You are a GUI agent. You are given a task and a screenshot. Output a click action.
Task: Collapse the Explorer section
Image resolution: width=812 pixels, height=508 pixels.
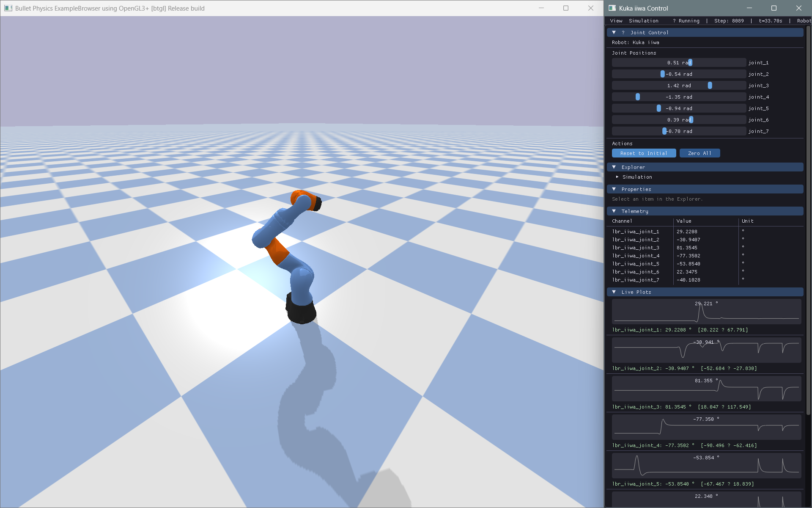click(x=614, y=167)
